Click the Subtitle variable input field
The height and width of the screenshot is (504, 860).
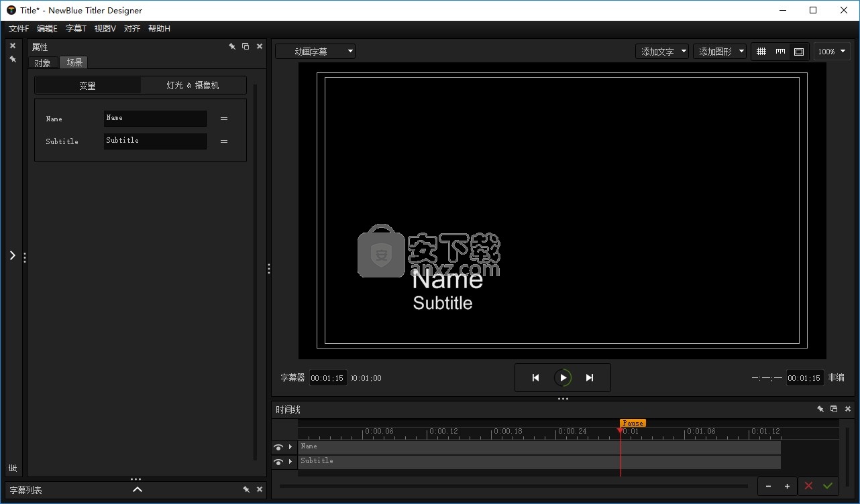click(155, 141)
